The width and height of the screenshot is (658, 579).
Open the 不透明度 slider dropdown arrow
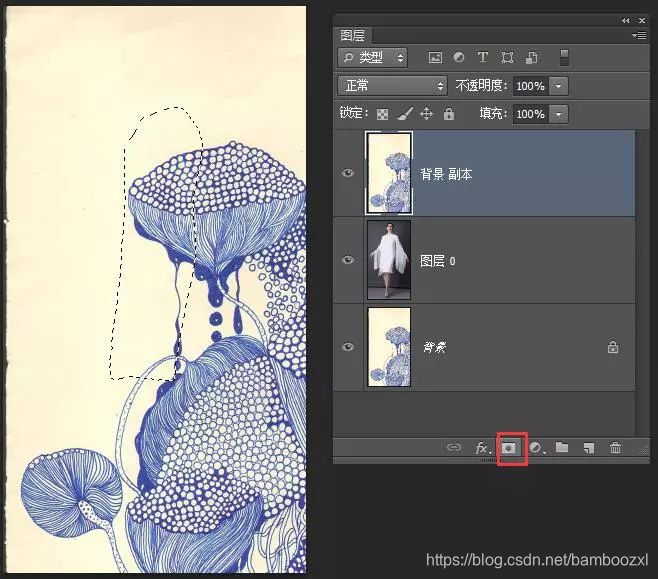click(x=559, y=86)
